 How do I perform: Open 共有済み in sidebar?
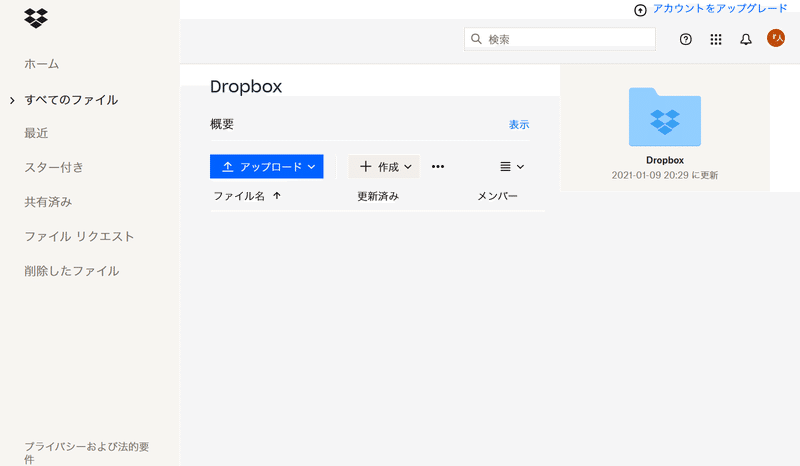click(x=48, y=202)
